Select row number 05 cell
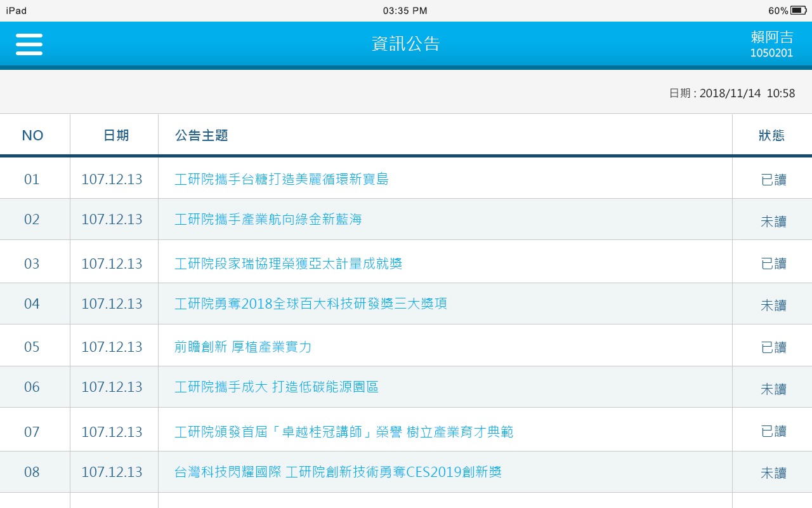This screenshot has width=812, height=508. click(32, 347)
